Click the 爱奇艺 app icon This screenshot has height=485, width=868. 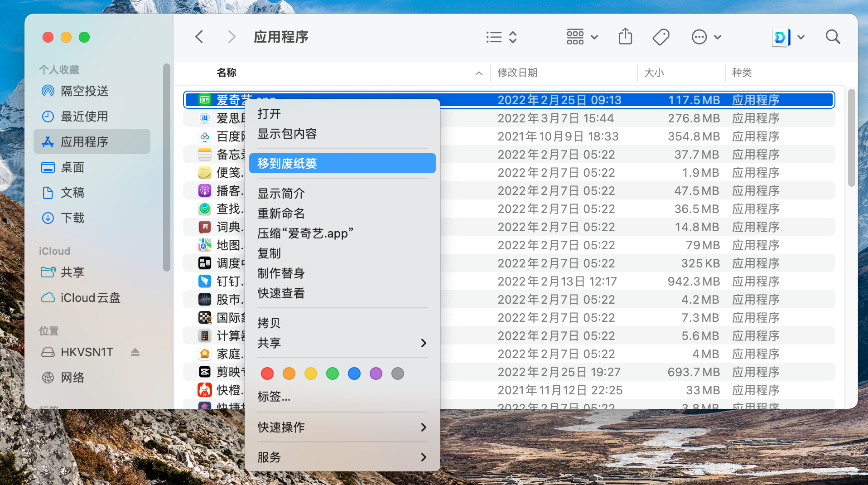coord(205,100)
